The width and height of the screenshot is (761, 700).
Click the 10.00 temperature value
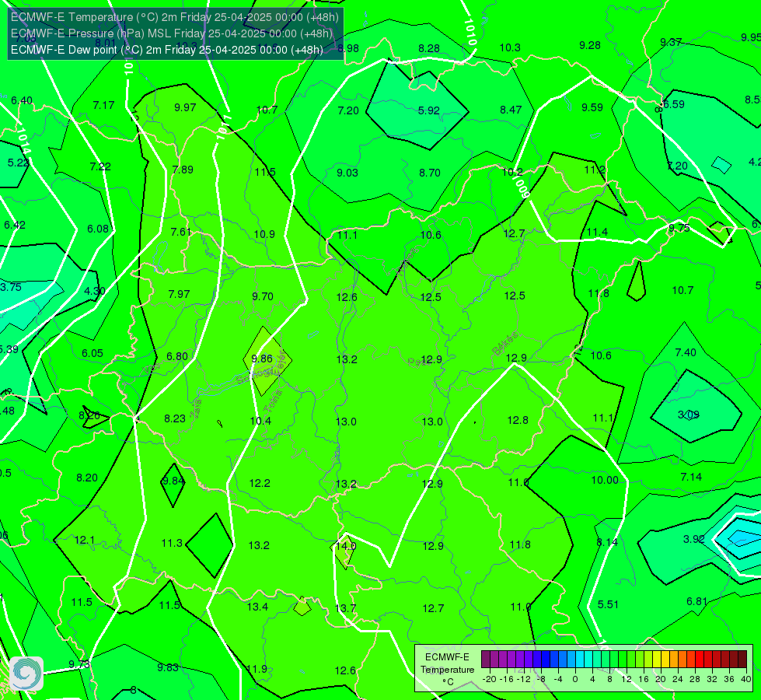[x=605, y=480]
